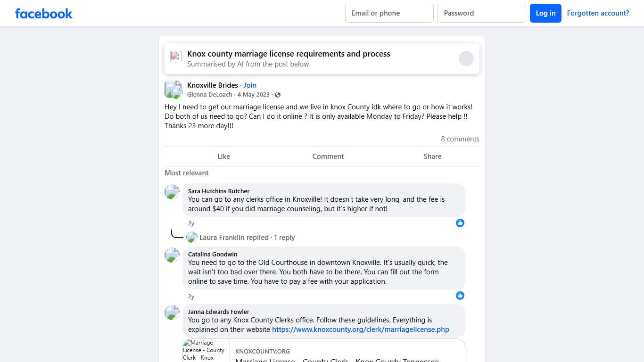Open Janna Edwards Fowler's profile picture
This screenshot has width=644, height=362.
click(172, 313)
